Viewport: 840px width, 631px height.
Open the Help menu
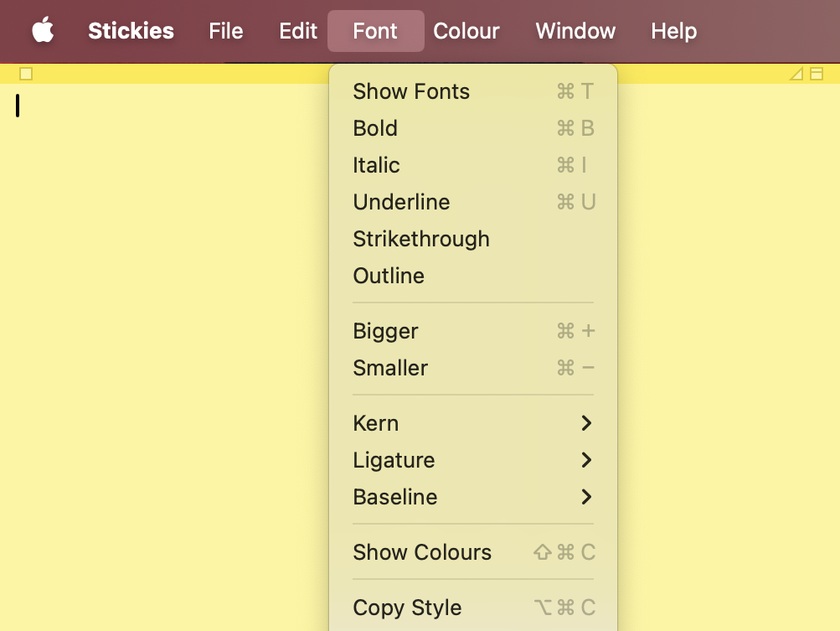(673, 31)
